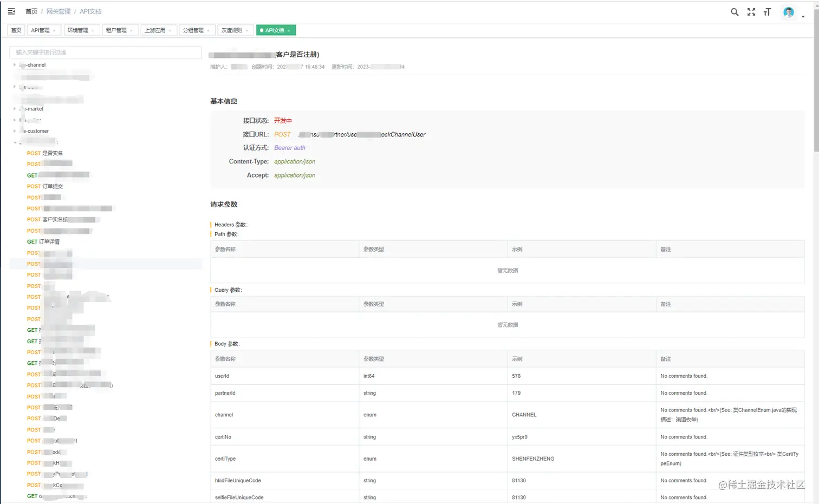This screenshot has width=819, height=504.
Task: Click the font size adjustment icon
Action: click(x=767, y=11)
